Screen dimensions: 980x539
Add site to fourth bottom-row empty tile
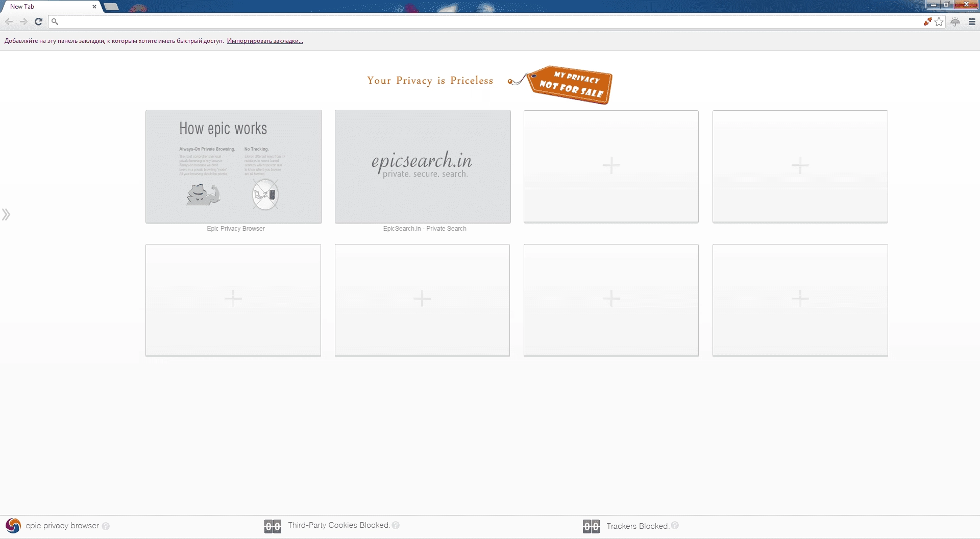pyautogui.click(x=800, y=300)
